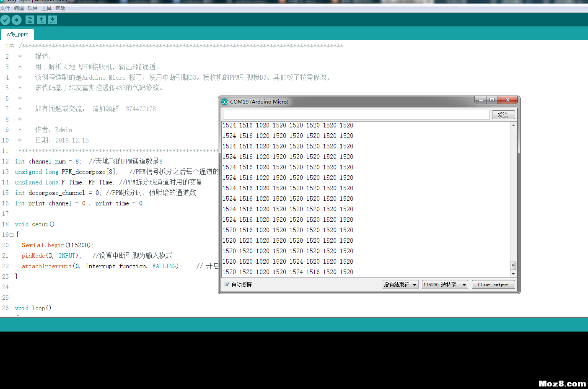Click the QQ group number 374472178
588x389 pixels.
(141, 109)
